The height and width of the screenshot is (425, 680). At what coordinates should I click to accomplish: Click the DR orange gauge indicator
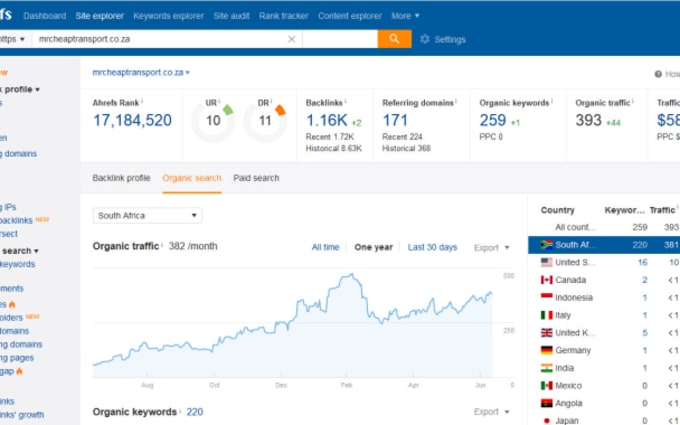(x=281, y=110)
